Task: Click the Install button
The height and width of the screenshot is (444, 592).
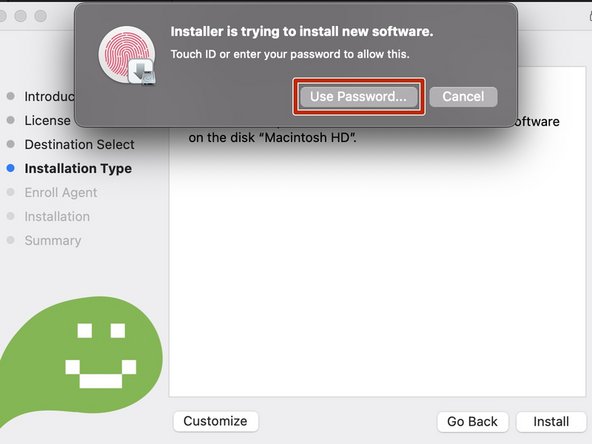Action: point(551,421)
